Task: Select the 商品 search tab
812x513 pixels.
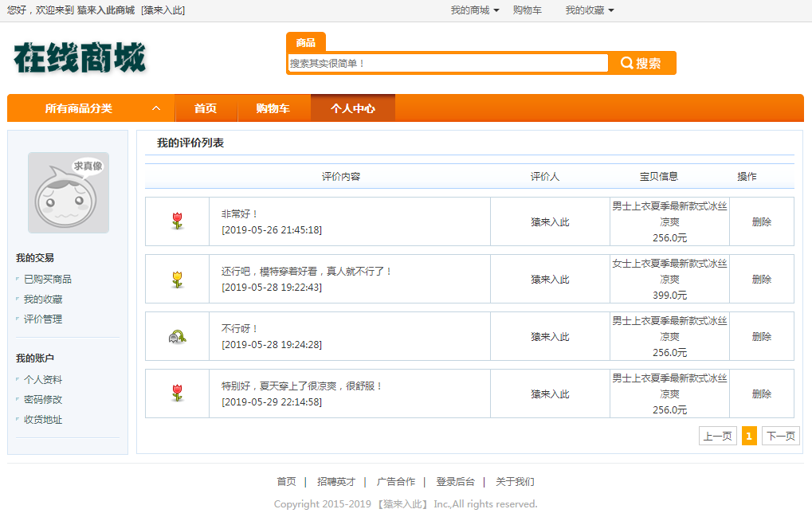Action: (x=305, y=42)
